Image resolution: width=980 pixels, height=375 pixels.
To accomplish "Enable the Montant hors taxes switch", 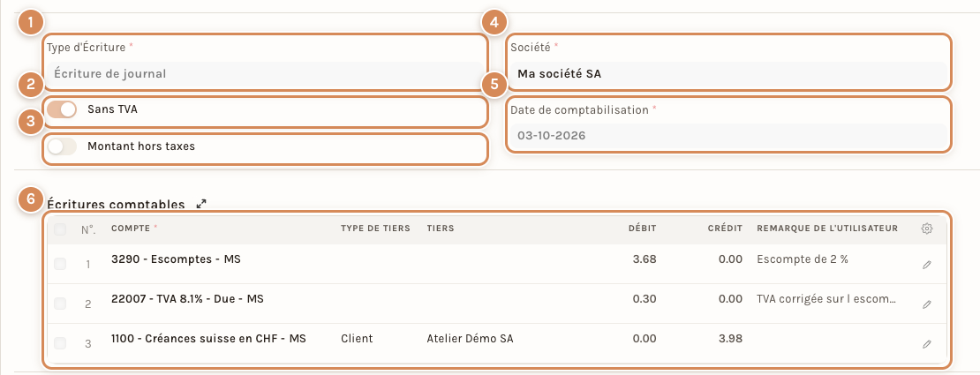I will [x=62, y=146].
